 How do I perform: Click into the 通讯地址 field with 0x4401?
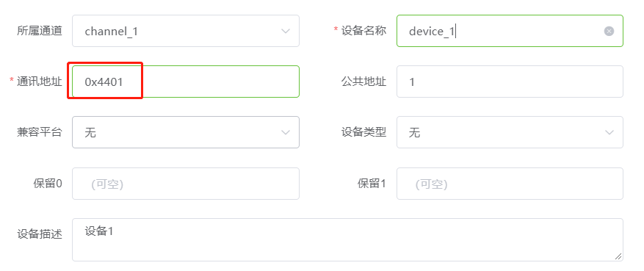point(186,82)
